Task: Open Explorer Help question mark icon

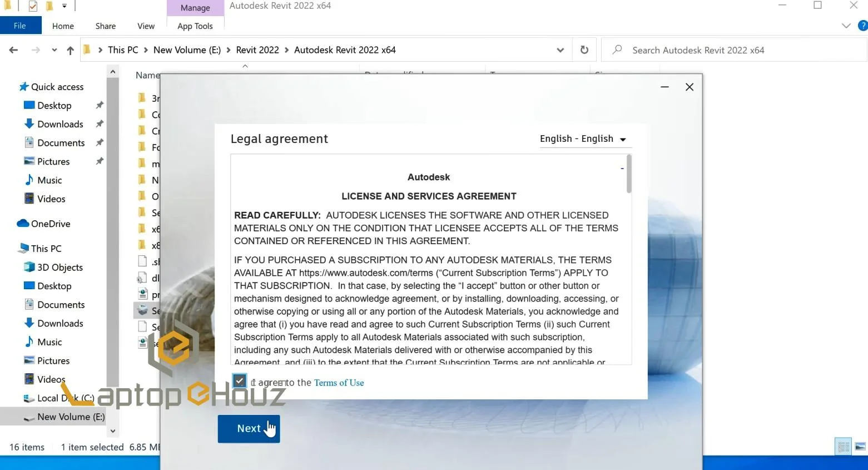Action: (863, 26)
